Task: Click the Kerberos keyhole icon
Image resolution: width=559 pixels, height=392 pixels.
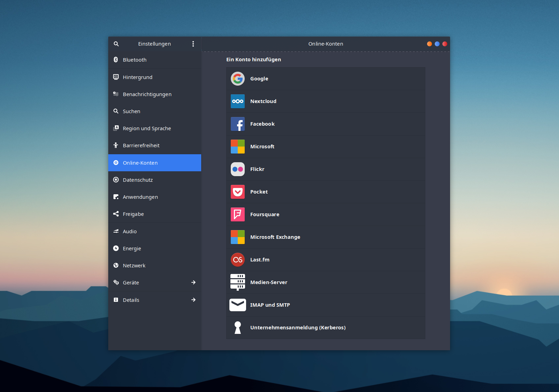Action: (238, 328)
